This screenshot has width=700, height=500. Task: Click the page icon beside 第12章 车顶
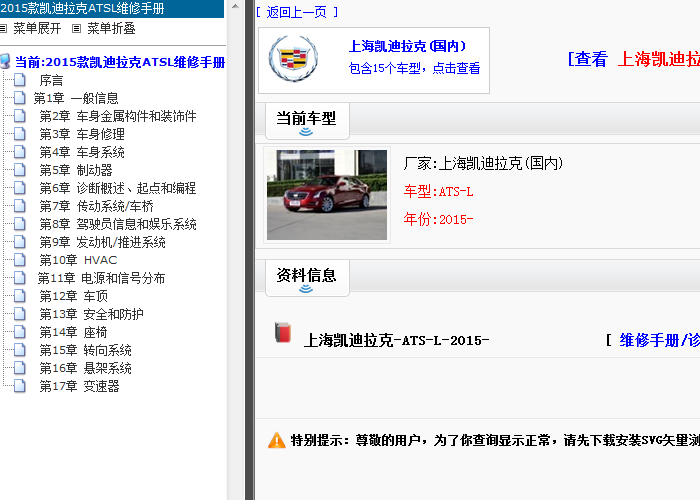(x=20, y=296)
